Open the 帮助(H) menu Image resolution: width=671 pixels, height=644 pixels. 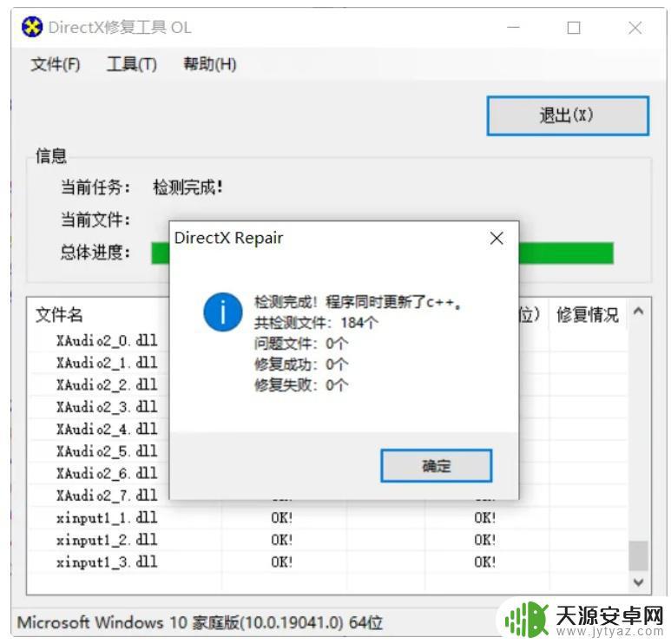coord(210,64)
